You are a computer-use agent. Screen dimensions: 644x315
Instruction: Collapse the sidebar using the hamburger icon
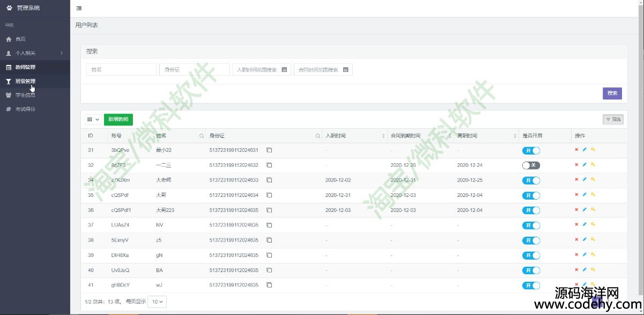79,8
